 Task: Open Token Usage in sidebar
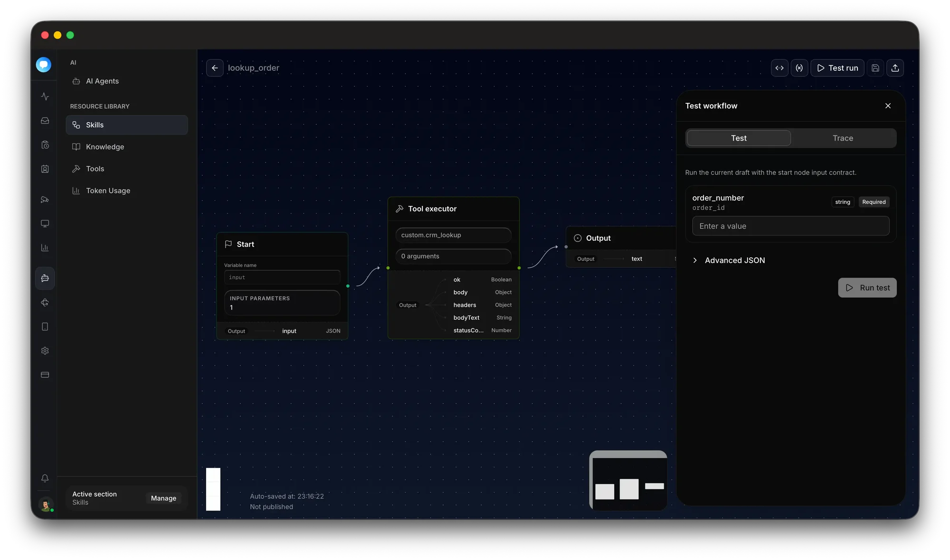coord(127,190)
